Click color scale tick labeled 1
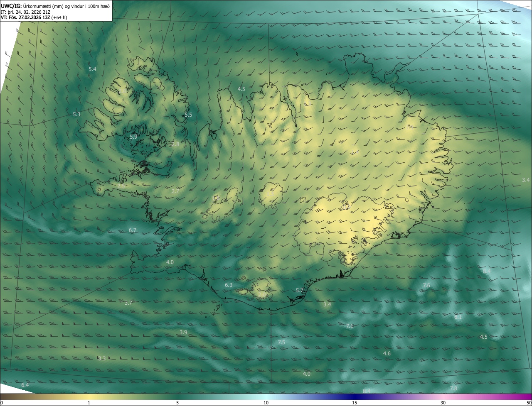Image resolution: width=532 pixels, height=406 pixels. click(x=89, y=403)
